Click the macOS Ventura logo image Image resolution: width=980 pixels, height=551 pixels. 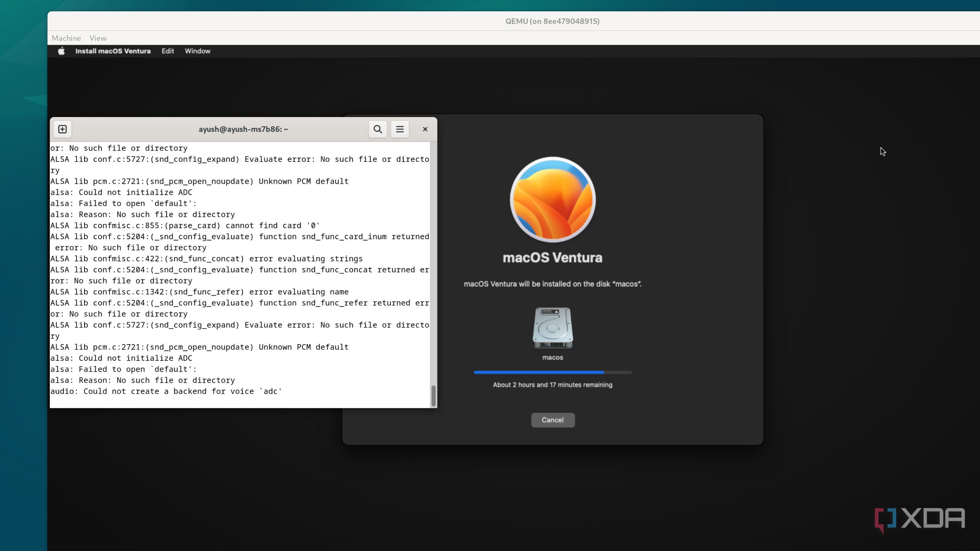coord(553,199)
